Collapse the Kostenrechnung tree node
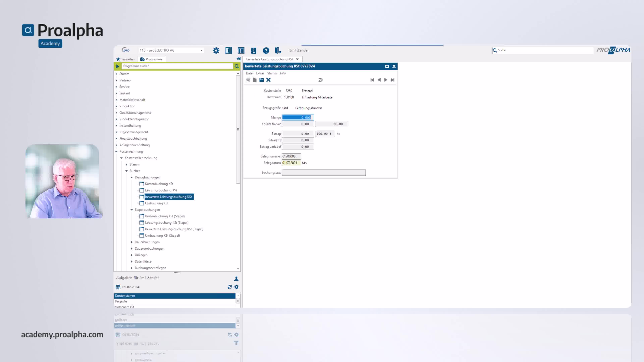 click(116, 151)
